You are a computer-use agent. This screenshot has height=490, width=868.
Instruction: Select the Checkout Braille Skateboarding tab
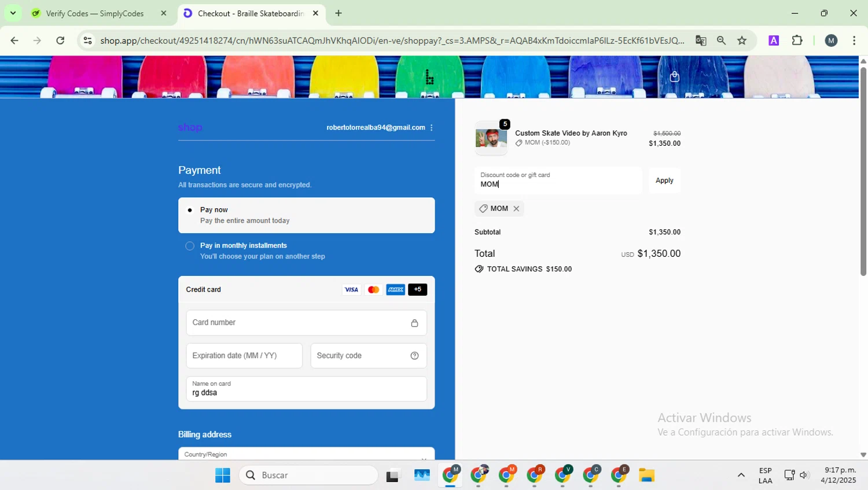[x=251, y=13]
